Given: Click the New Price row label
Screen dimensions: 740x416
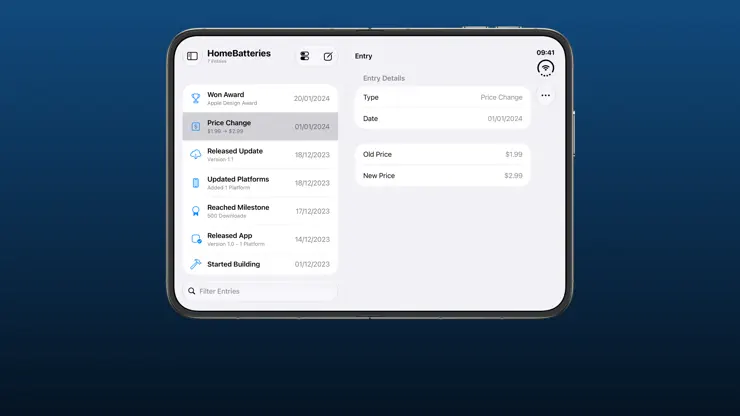Looking at the screenshot, I should pos(379,176).
